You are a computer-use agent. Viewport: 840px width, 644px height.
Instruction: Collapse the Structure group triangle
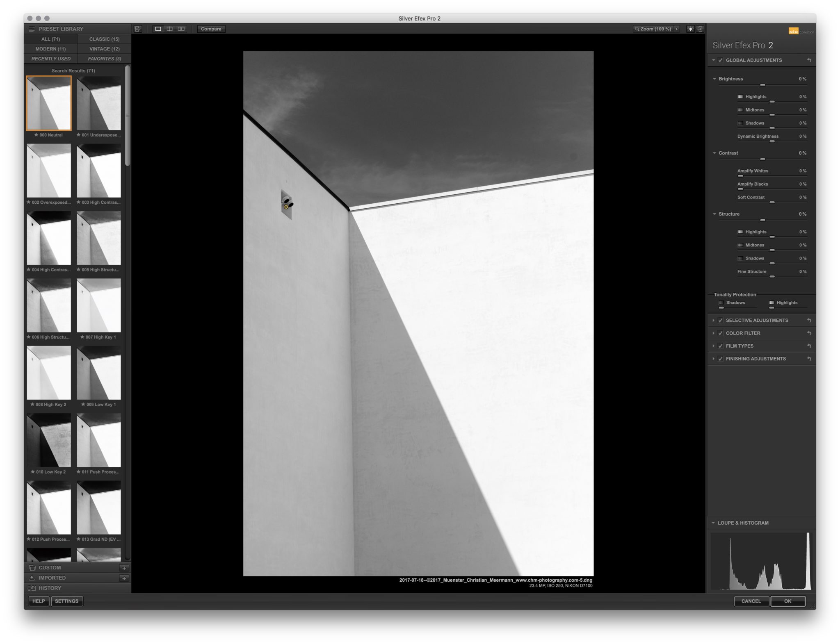pos(714,214)
